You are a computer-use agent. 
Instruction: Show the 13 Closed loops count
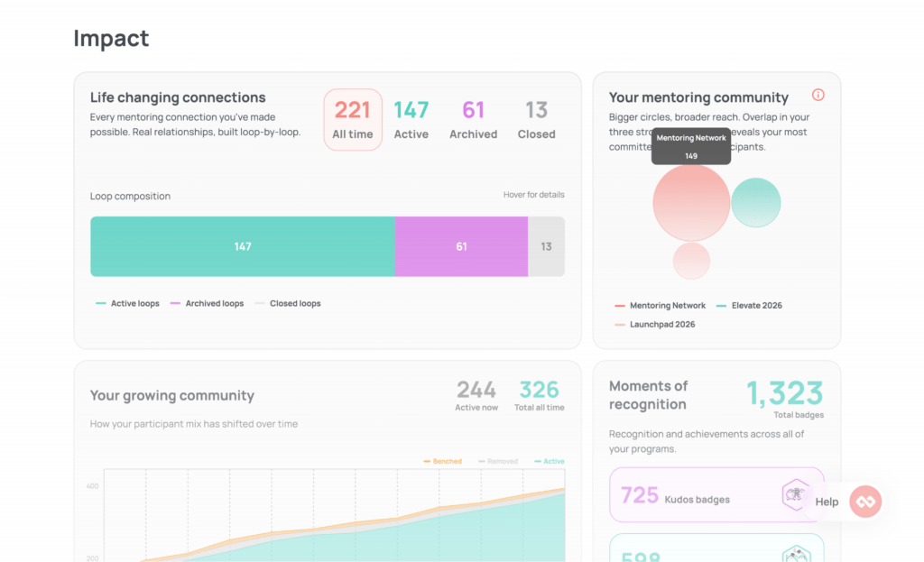pos(536,120)
